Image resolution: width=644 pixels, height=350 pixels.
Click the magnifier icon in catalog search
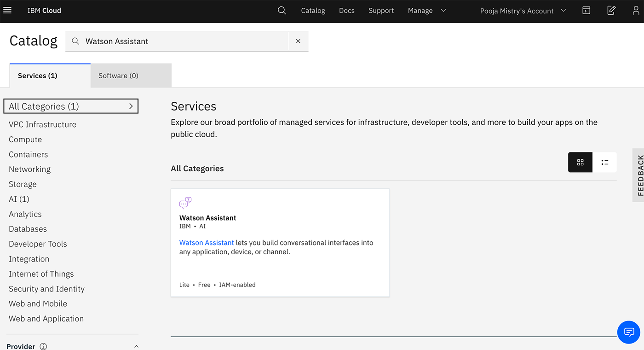click(x=75, y=41)
